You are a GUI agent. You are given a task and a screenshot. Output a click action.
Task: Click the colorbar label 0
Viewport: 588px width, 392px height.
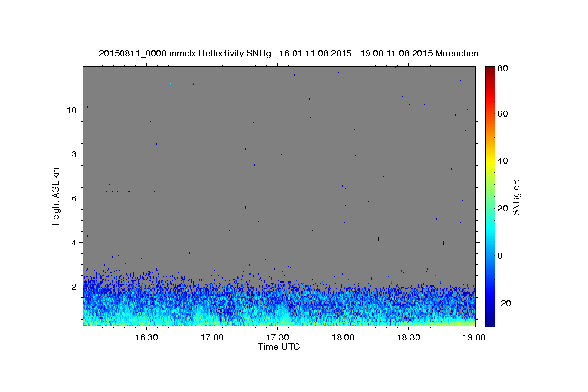pyautogui.click(x=501, y=256)
